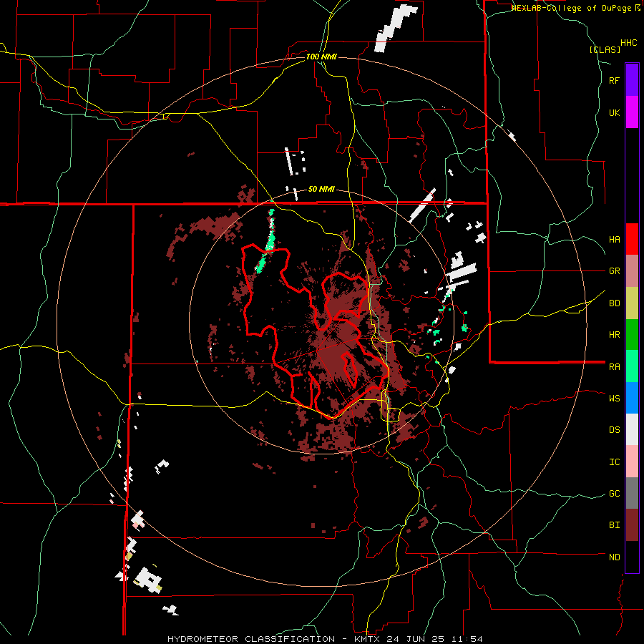Select the "BD" legend label
The image size is (644, 644).
tap(614, 303)
